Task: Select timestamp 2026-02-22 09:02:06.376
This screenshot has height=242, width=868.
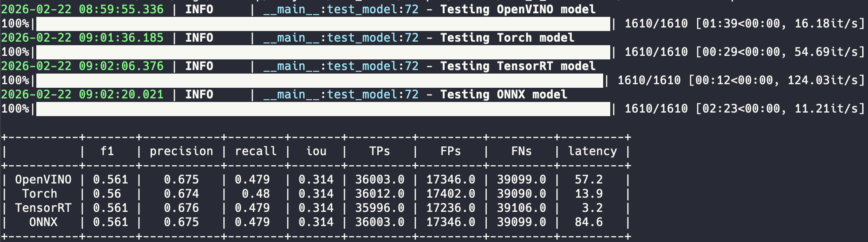Action: tap(82, 66)
